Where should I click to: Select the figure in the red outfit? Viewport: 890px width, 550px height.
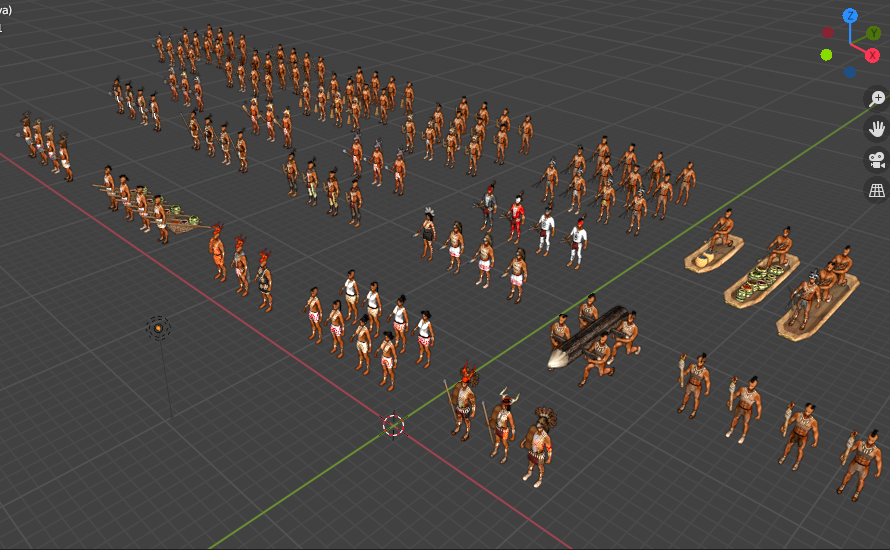[x=516, y=217]
